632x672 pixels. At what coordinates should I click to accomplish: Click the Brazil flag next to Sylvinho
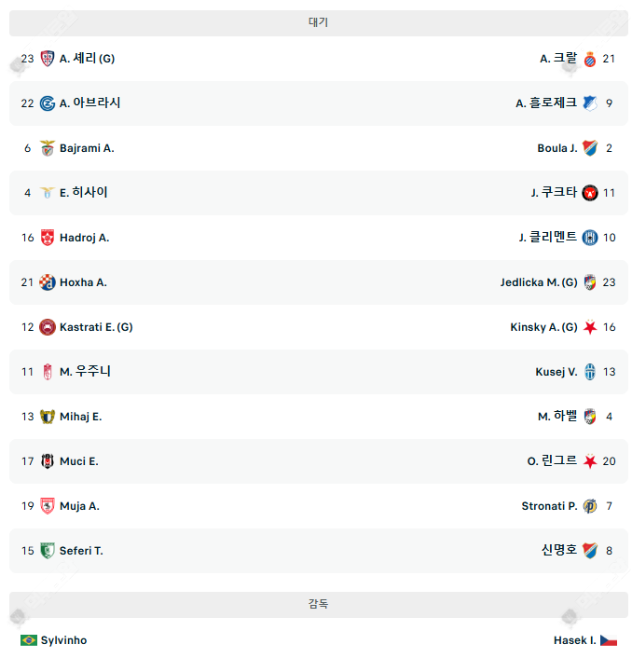click(x=29, y=640)
